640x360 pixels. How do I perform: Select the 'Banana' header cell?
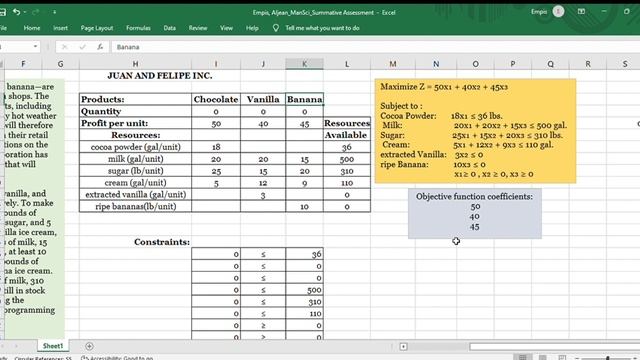tap(304, 99)
